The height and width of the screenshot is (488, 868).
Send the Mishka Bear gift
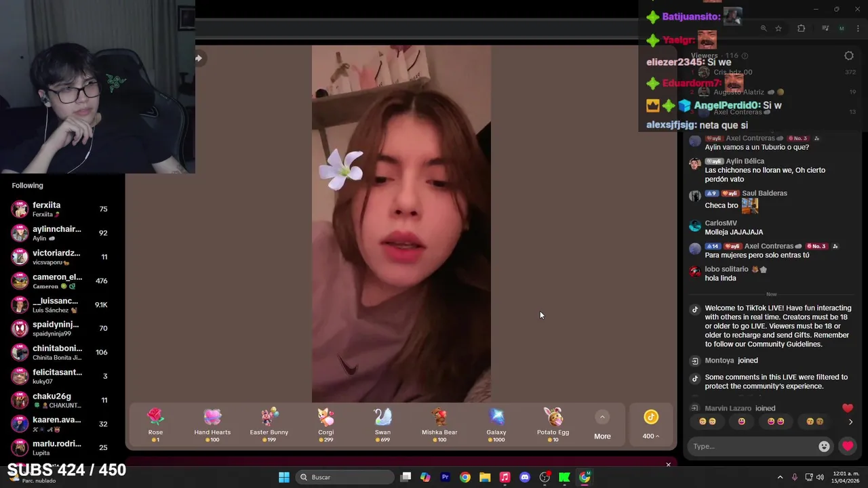click(439, 425)
